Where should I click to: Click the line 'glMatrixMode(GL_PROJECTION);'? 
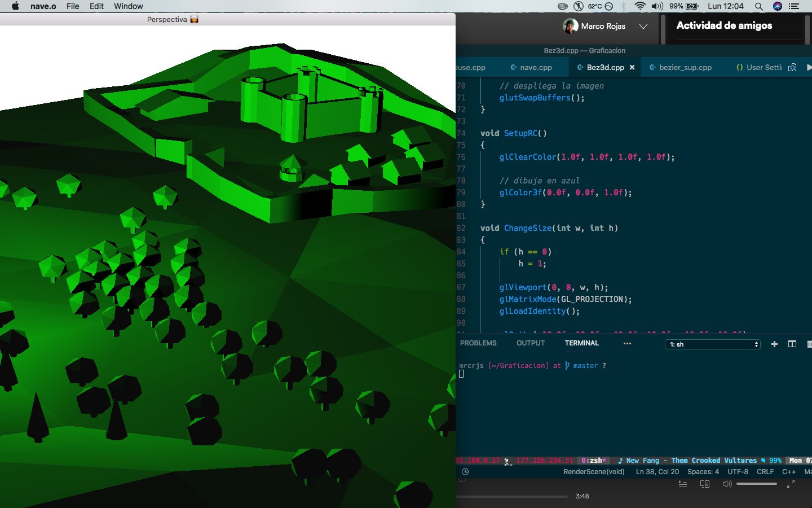pos(566,299)
